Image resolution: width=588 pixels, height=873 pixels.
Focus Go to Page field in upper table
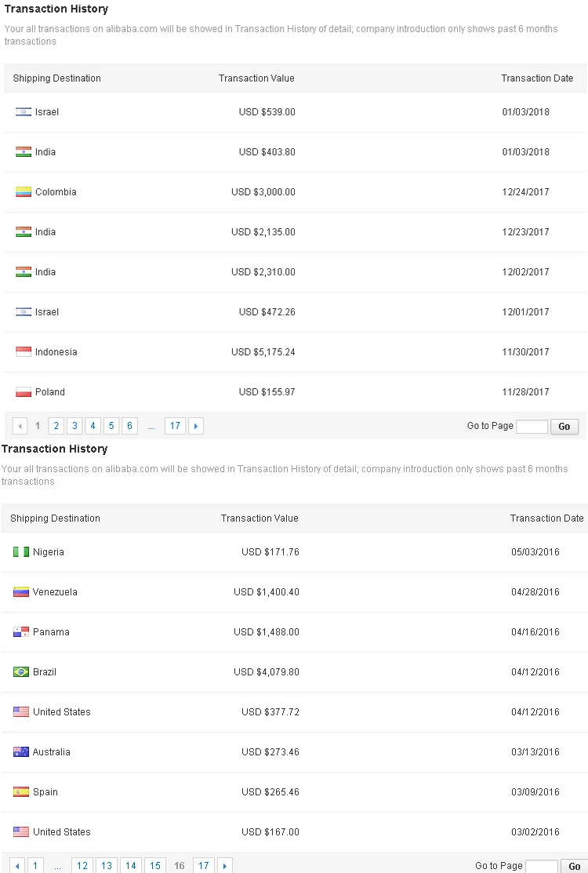tap(532, 427)
